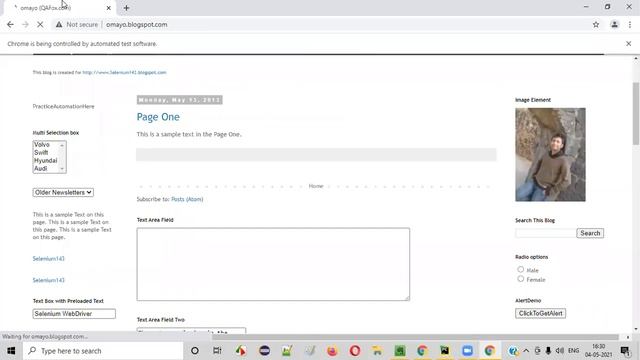The height and width of the screenshot is (360, 640).
Task: Launch Firefox from the taskbar
Action: [x=332, y=351]
